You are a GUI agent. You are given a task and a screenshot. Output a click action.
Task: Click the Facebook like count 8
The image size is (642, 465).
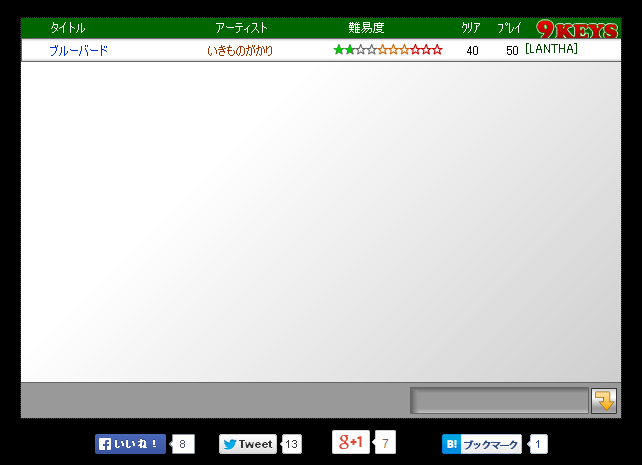(183, 444)
